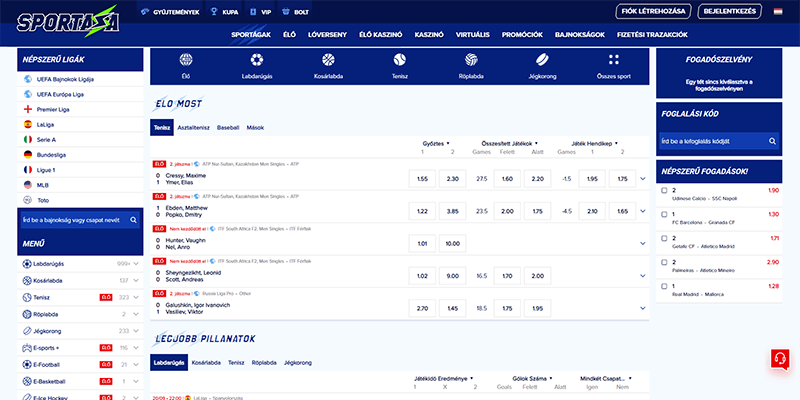800x400 pixels.
Task: Open the VIP item in the top bar
Action: point(261,12)
